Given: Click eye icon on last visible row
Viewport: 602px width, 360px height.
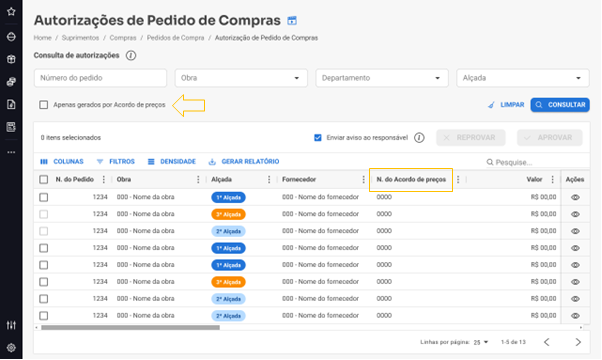Looking at the screenshot, I should (575, 315).
